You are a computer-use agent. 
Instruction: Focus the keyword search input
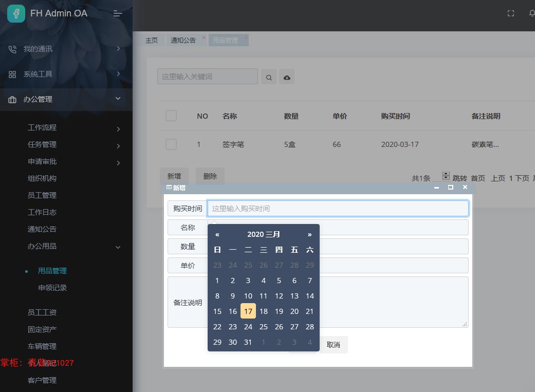[x=208, y=77]
